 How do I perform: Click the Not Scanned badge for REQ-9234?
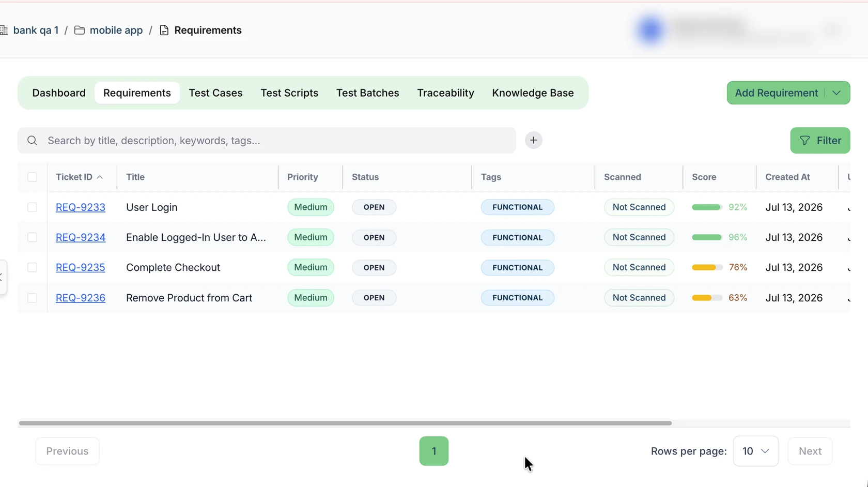click(x=639, y=237)
